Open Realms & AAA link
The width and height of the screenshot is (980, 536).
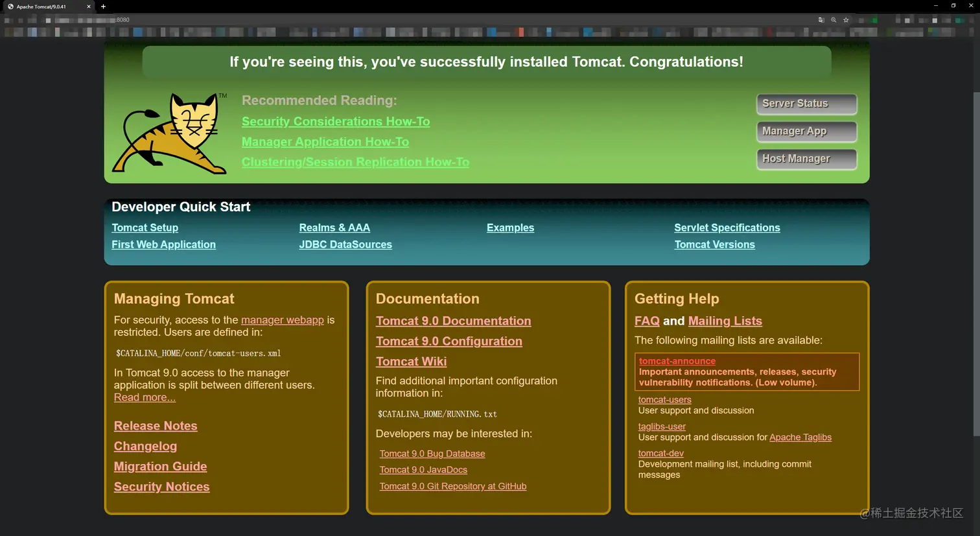[x=334, y=227]
